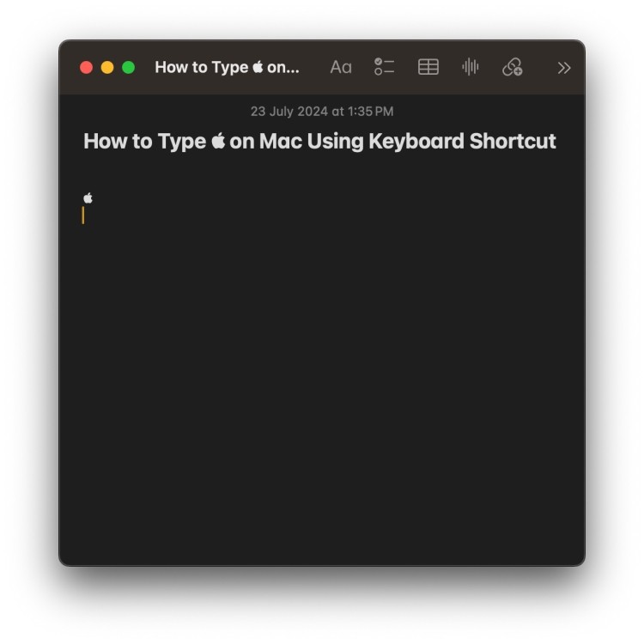This screenshot has width=644, height=644.
Task: Click the window title "How to Type  on..."
Action: click(228, 67)
